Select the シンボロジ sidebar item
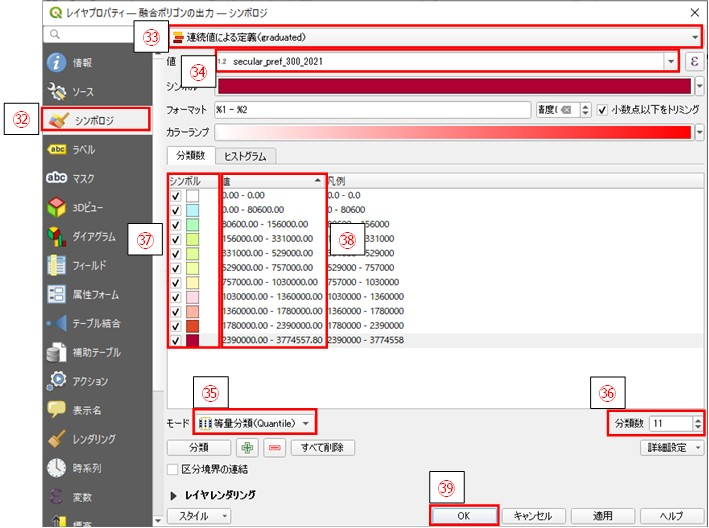The image size is (709, 528). [97, 120]
